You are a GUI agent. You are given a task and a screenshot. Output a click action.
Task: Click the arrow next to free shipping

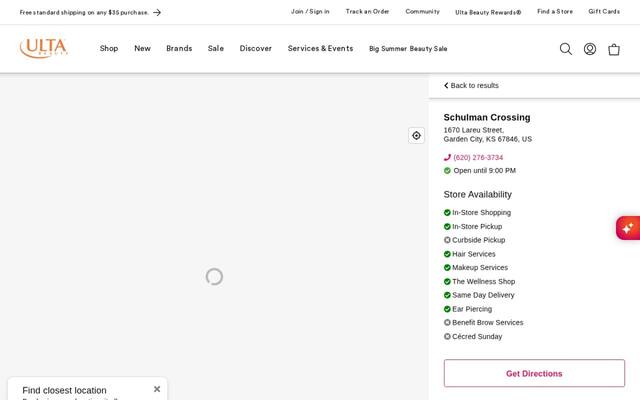click(x=157, y=13)
